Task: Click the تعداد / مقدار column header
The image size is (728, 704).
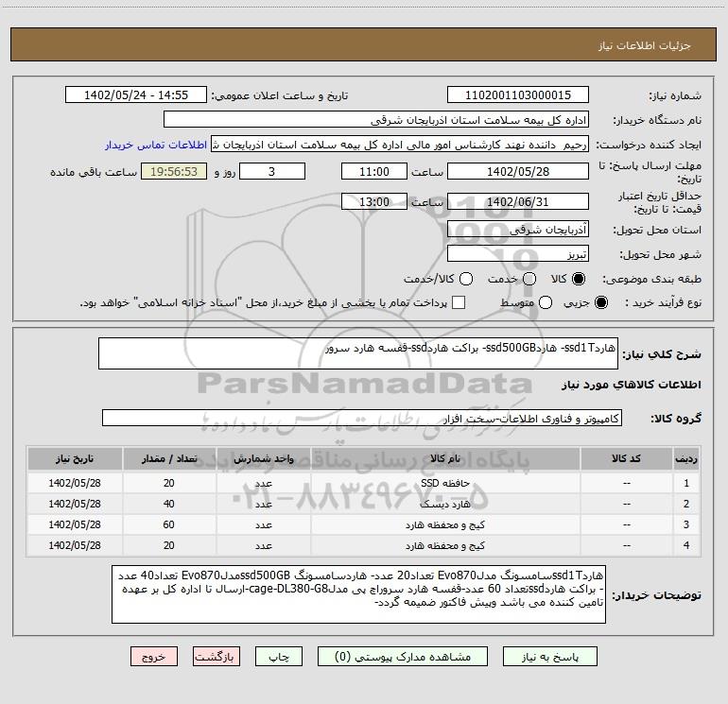Action: tap(169, 458)
